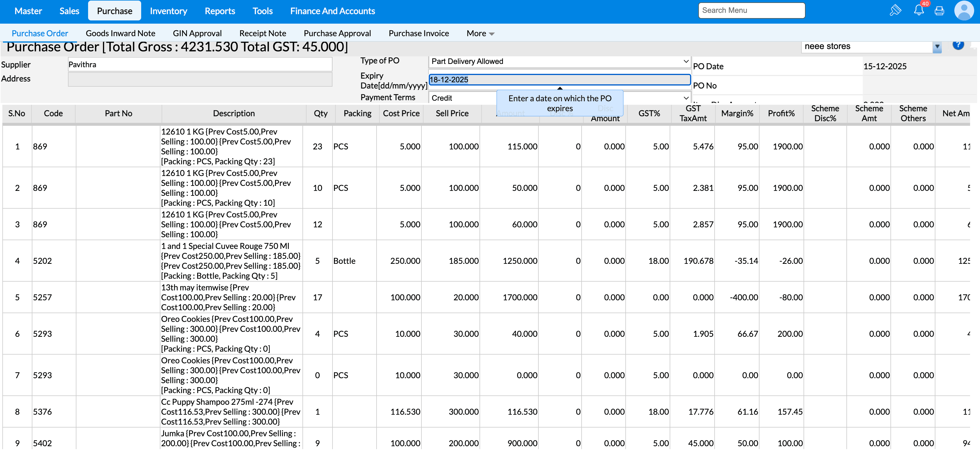Open the neee stores dropdown arrow
Screen dimensions: 980x450
(937, 47)
